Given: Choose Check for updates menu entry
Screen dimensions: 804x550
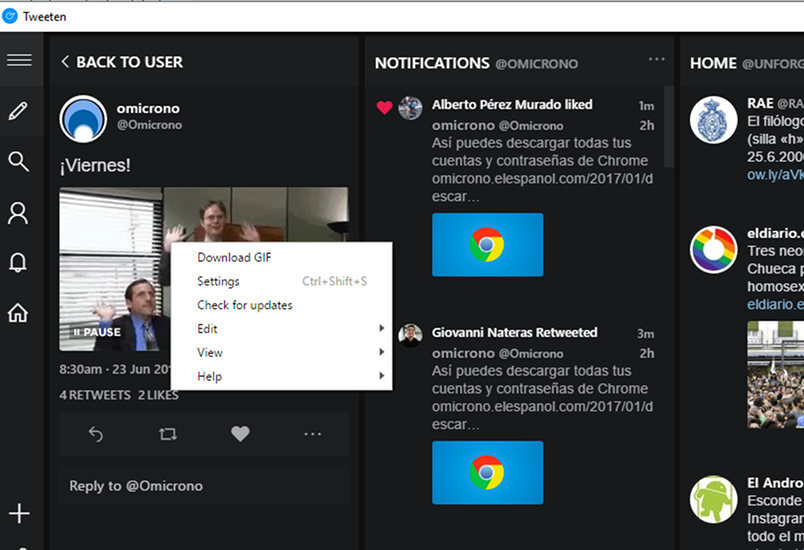Looking at the screenshot, I should 245,305.
